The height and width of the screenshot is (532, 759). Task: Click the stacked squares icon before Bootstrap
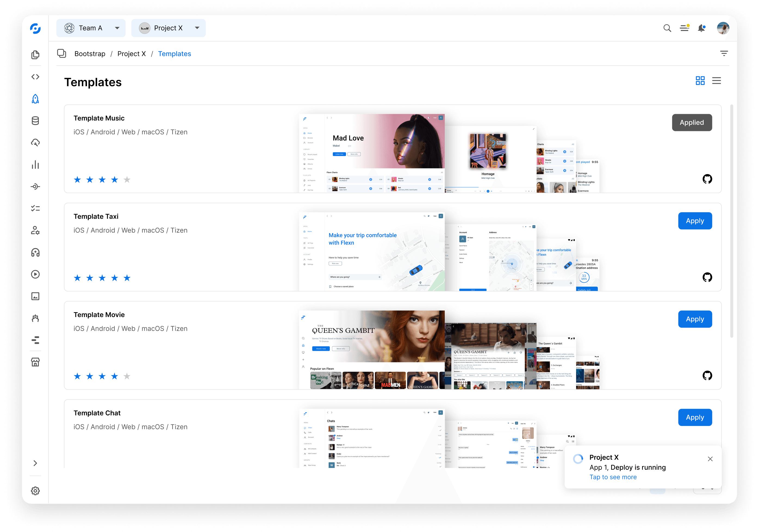click(x=61, y=54)
